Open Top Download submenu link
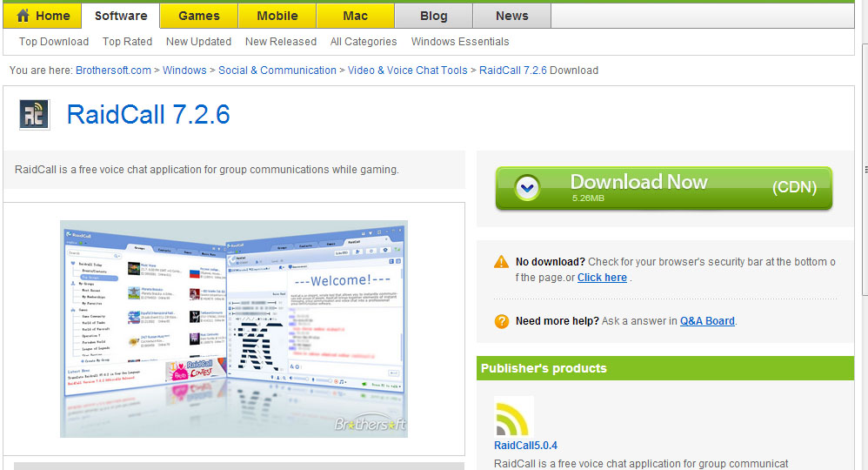 pyautogui.click(x=54, y=42)
